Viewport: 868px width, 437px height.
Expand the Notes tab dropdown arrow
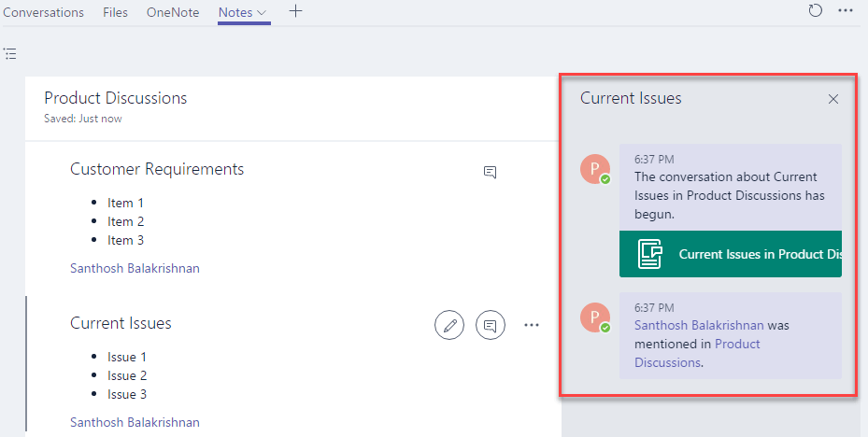point(262,13)
